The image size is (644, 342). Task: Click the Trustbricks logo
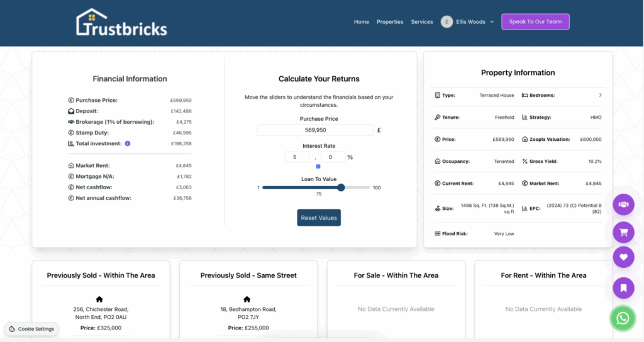pos(121,23)
